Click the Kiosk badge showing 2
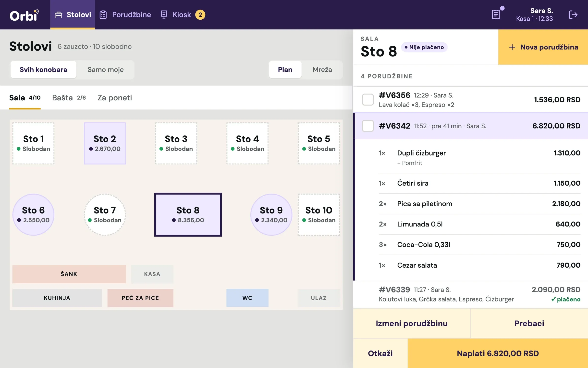The width and height of the screenshot is (588, 368). point(200,15)
